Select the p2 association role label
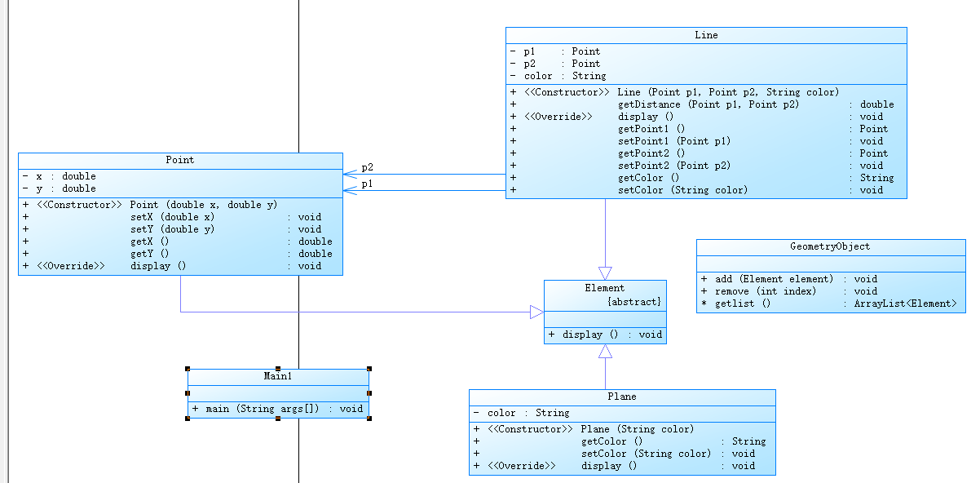Viewport: 980px width, 483px height. (367, 167)
